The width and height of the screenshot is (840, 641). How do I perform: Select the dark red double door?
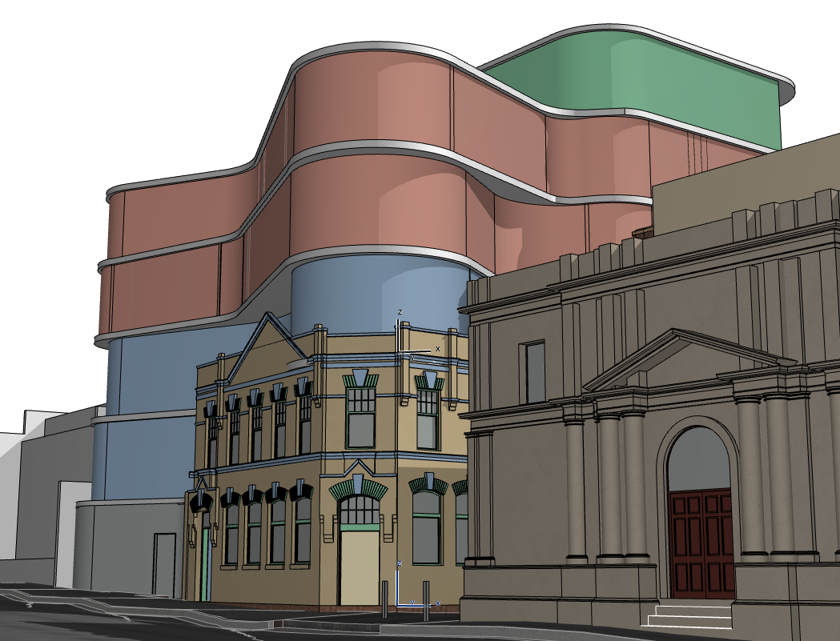click(701, 544)
